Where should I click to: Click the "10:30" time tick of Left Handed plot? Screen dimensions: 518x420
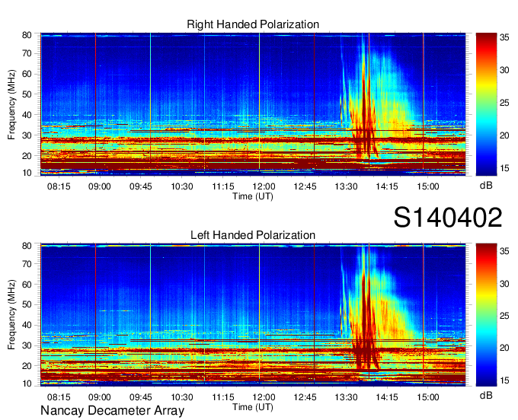(182, 397)
